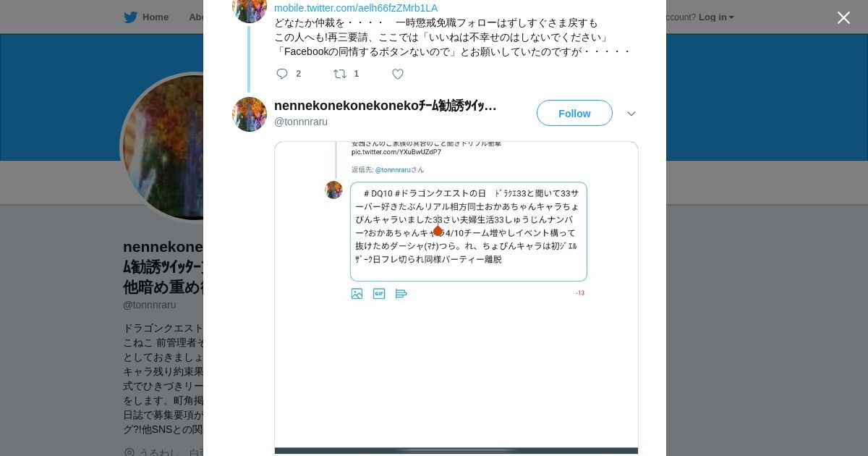This screenshot has height=456, width=868.
Task: Click the image attach icon in screenshot
Action: (x=357, y=294)
